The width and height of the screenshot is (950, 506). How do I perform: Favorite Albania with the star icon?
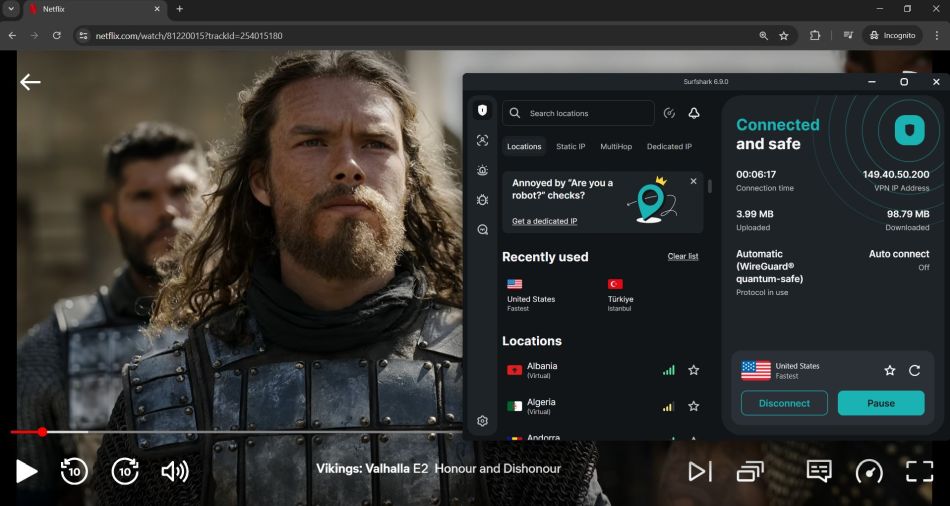point(694,370)
